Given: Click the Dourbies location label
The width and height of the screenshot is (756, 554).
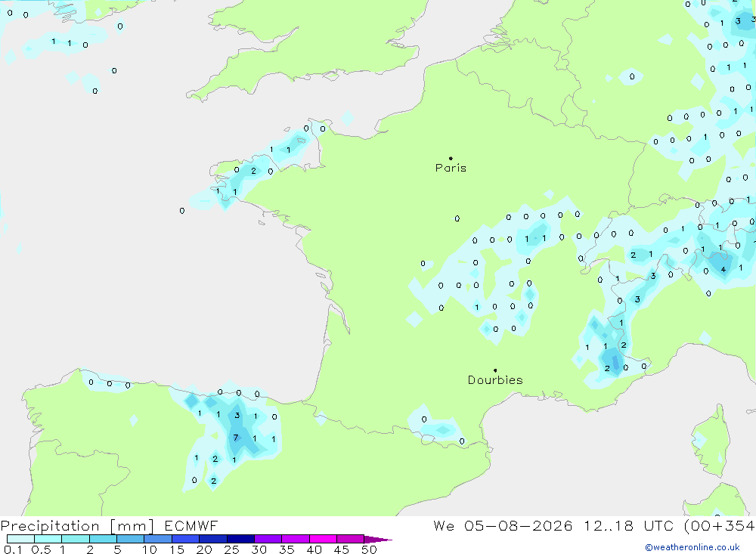Looking at the screenshot, I should (495, 380).
